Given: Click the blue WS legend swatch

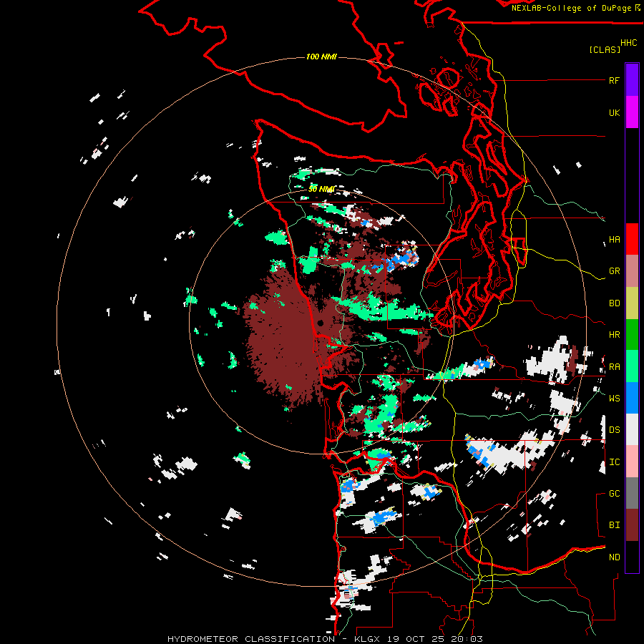Looking at the screenshot, I should coord(632,398).
